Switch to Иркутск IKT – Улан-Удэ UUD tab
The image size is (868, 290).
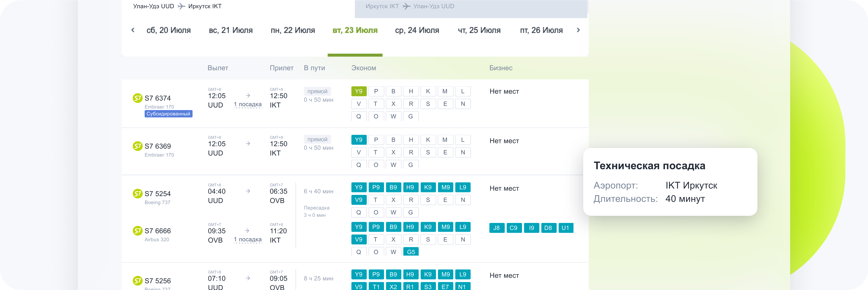(x=410, y=6)
